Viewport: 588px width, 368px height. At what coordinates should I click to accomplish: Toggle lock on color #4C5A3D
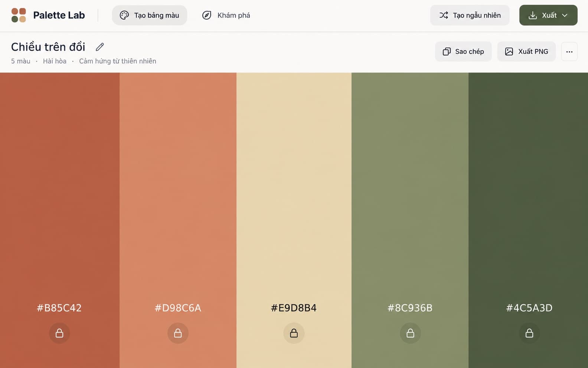coord(529,333)
